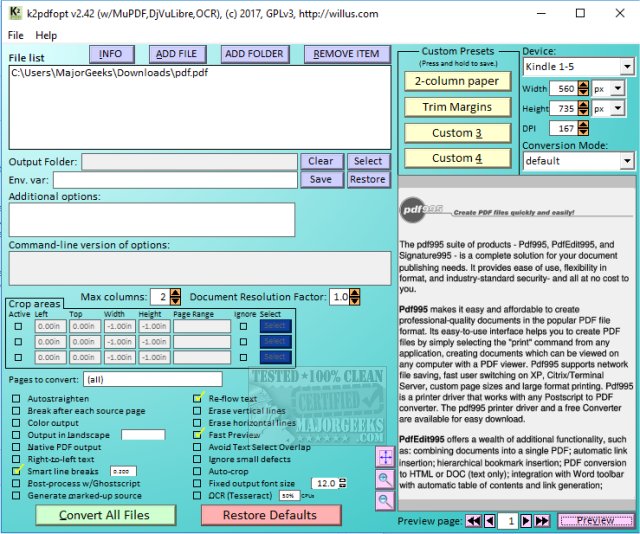Click the preview page number field
The width and height of the screenshot is (640, 534).
508,521
